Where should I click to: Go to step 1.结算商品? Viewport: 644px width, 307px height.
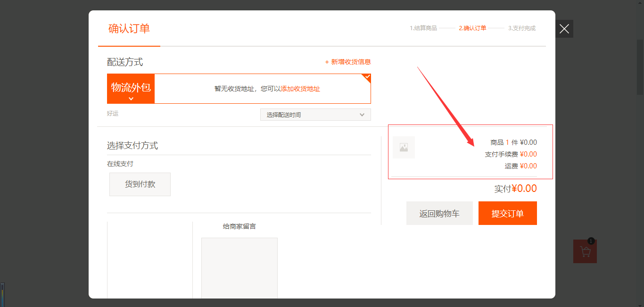423,28
